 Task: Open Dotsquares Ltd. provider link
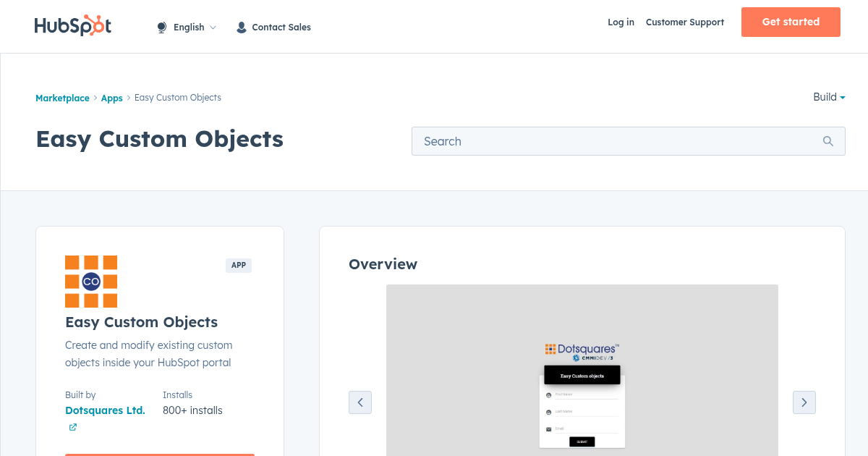[105, 410]
